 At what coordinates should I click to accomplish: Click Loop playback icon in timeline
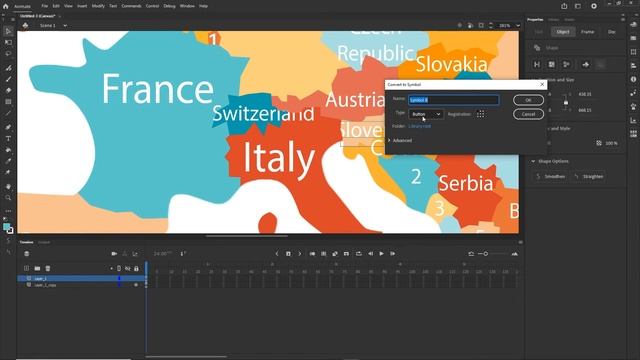359,254
